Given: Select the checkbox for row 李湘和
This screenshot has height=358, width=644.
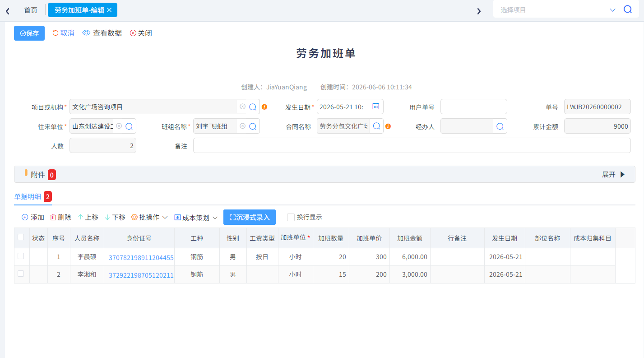Looking at the screenshot, I should [x=21, y=274].
